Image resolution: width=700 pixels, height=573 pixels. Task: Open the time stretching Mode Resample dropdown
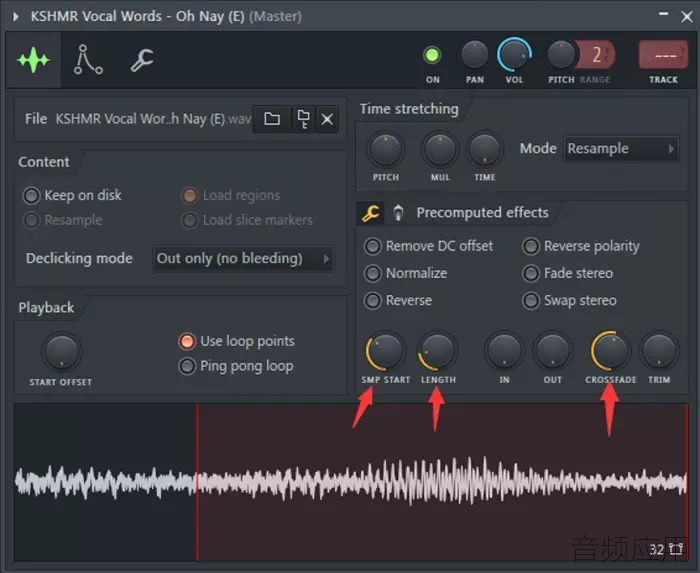(621, 149)
